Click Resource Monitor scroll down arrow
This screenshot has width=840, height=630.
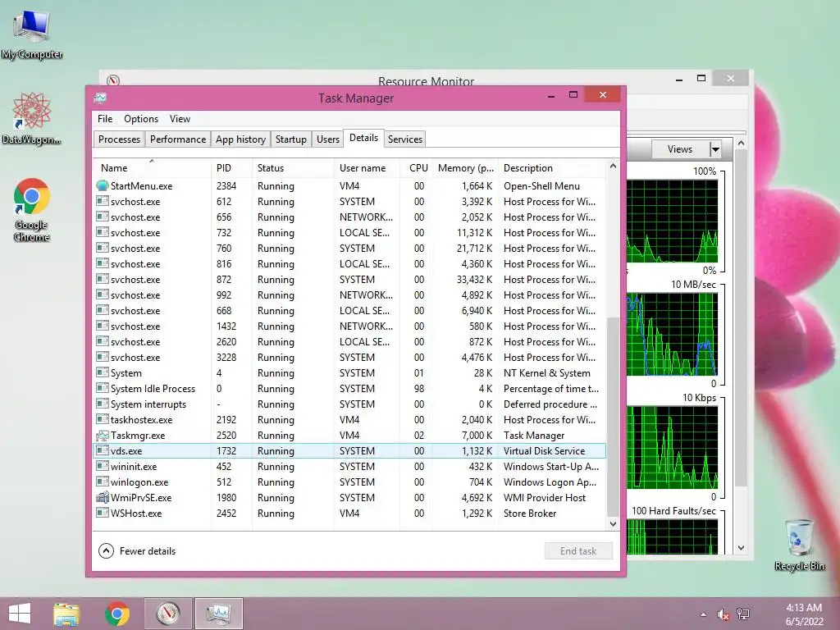[741, 547]
